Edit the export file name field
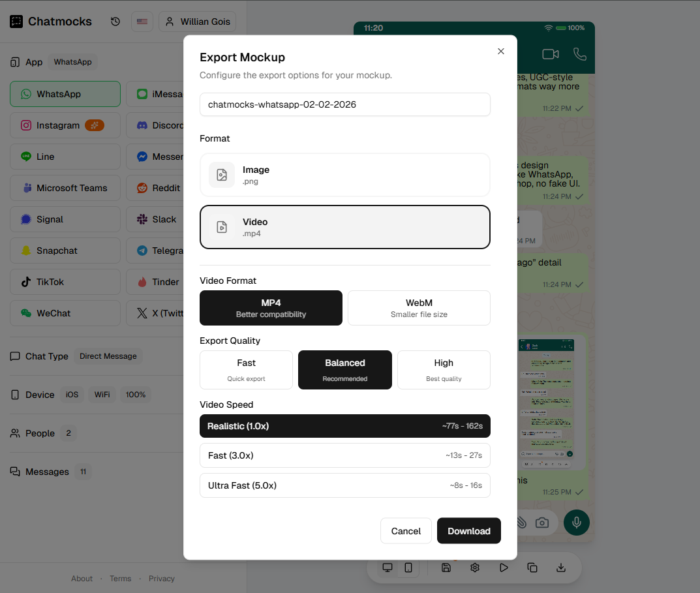The width and height of the screenshot is (700, 593). (344, 104)
